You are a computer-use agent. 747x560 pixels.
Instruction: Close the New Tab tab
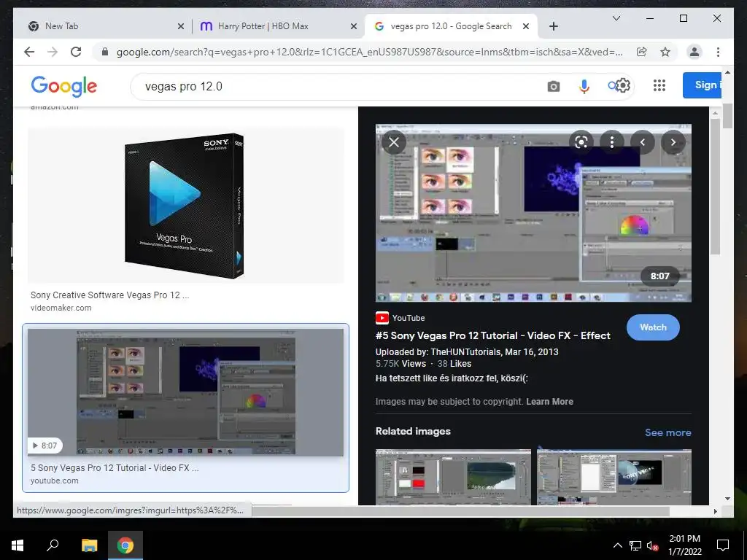(181, 26)
